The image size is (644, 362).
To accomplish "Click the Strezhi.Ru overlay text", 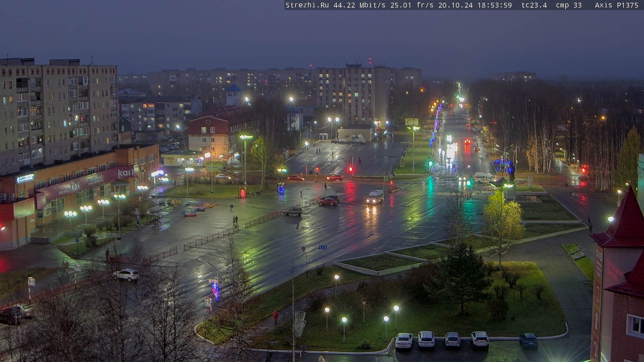I will [307, 5].
